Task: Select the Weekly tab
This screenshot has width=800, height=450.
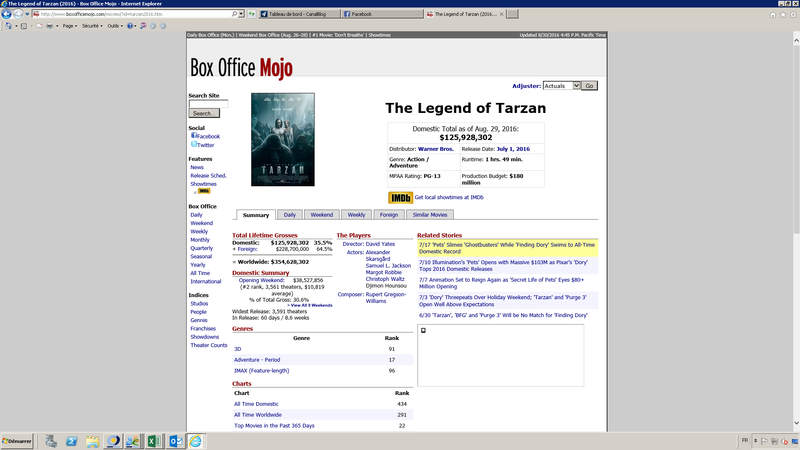Action: [356, 215]
